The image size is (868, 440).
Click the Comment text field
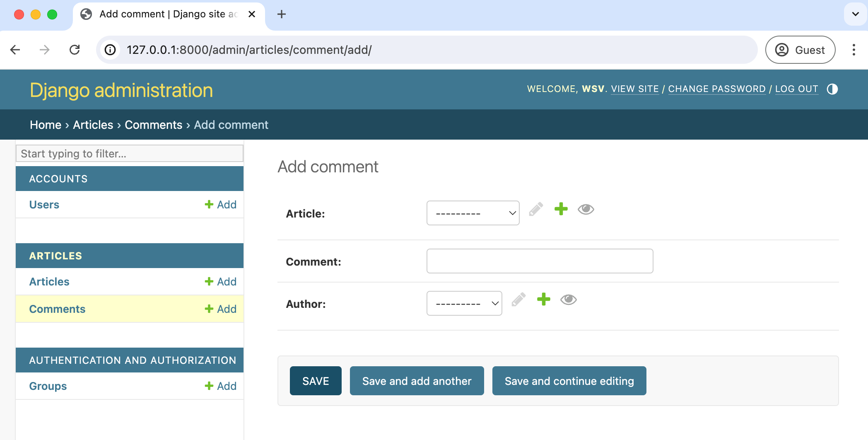(x=540, y=261)
